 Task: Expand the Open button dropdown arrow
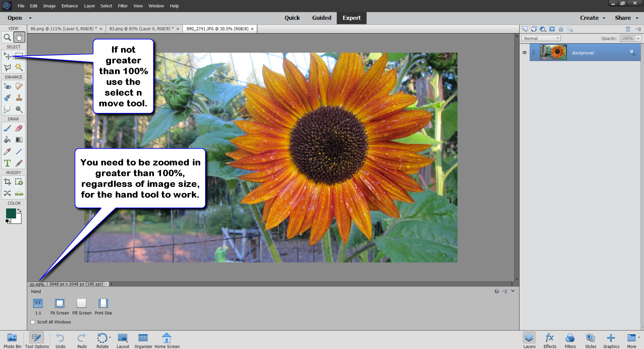click(30, 18)
